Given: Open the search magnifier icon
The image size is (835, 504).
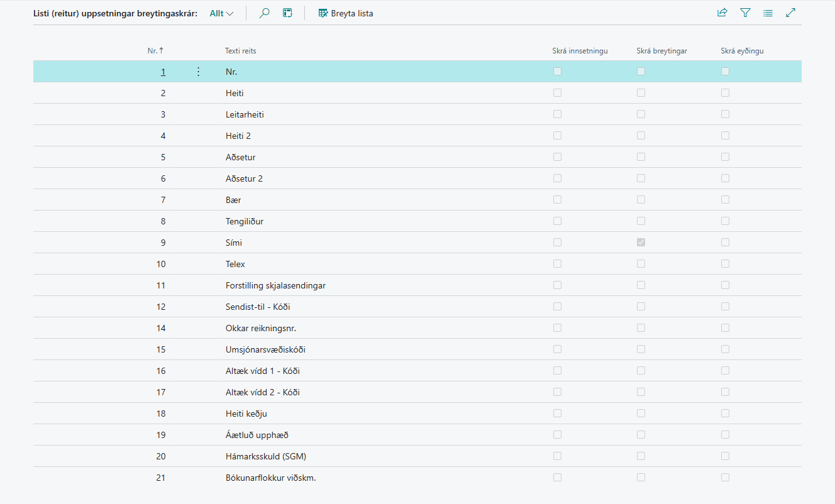Looking at the screenshot, I should [265, 13].
